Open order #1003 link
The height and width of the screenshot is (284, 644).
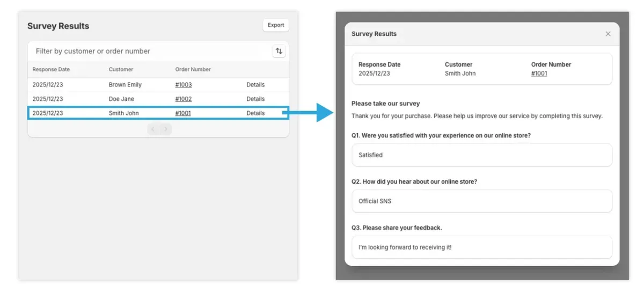(x=184, y=85)
